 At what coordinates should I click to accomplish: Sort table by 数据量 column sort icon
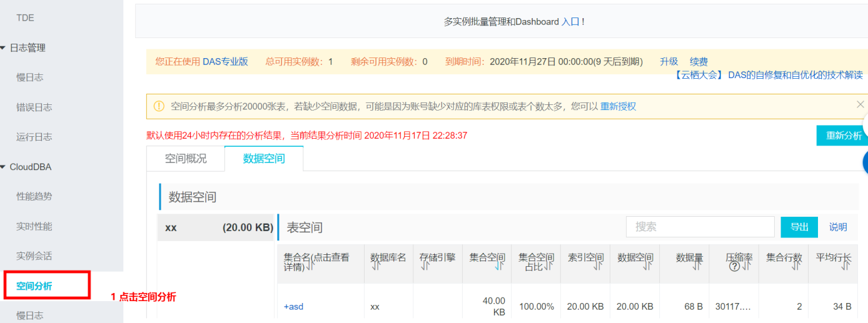698,266
